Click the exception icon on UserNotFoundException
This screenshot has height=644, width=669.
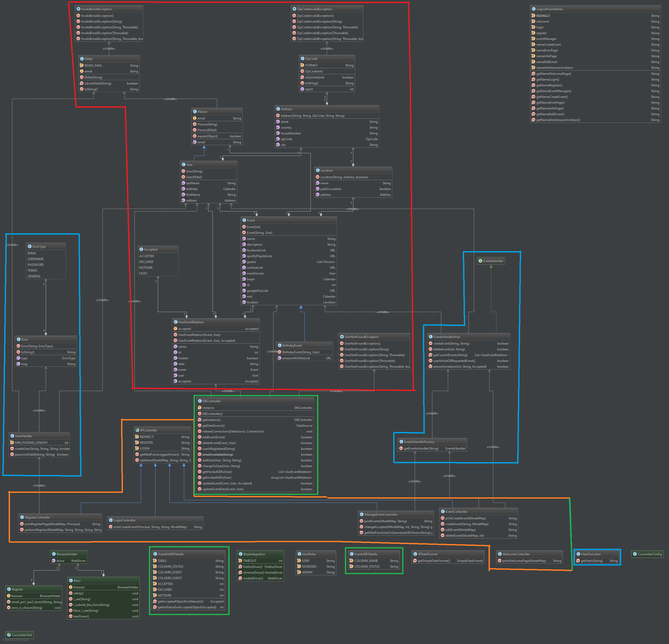coord(342,337)
